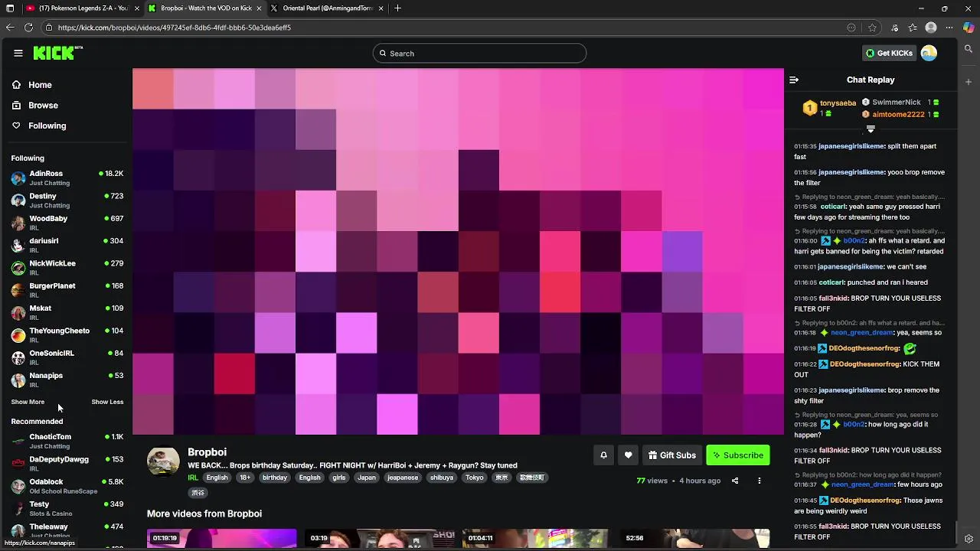Go to Browse in Kick sidebar

67,105
